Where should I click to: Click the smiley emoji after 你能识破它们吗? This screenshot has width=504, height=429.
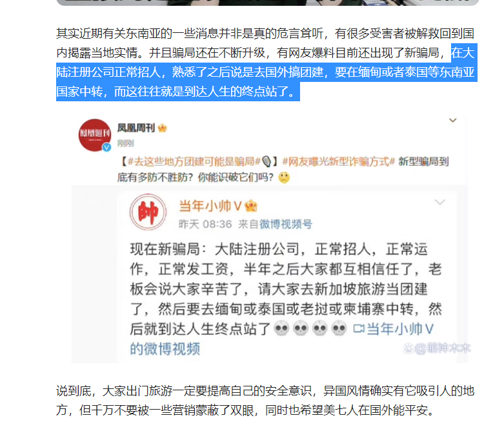[284, 177]
